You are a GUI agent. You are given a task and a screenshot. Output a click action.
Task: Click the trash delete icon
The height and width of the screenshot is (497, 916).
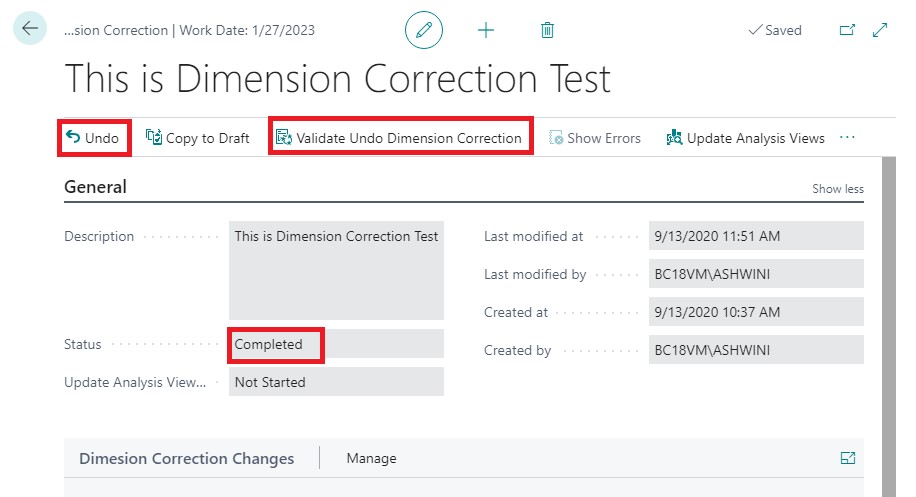(x=547, y=30)
